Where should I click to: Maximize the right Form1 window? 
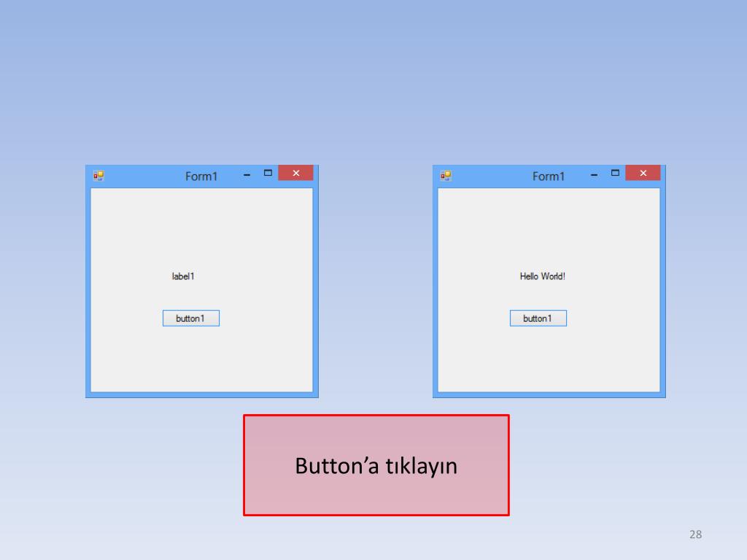(615, 173)
